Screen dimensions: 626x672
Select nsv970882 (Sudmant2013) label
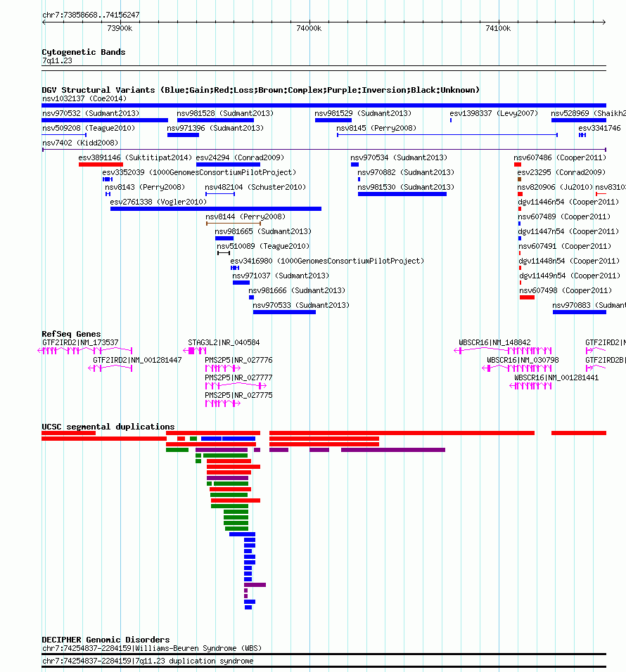(x=406, y=173)
